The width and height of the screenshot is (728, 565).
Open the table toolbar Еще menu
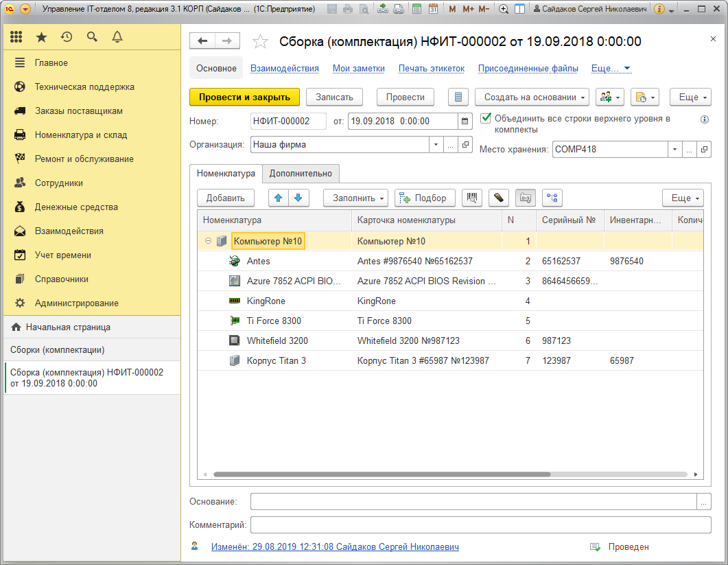coord(683,198)
